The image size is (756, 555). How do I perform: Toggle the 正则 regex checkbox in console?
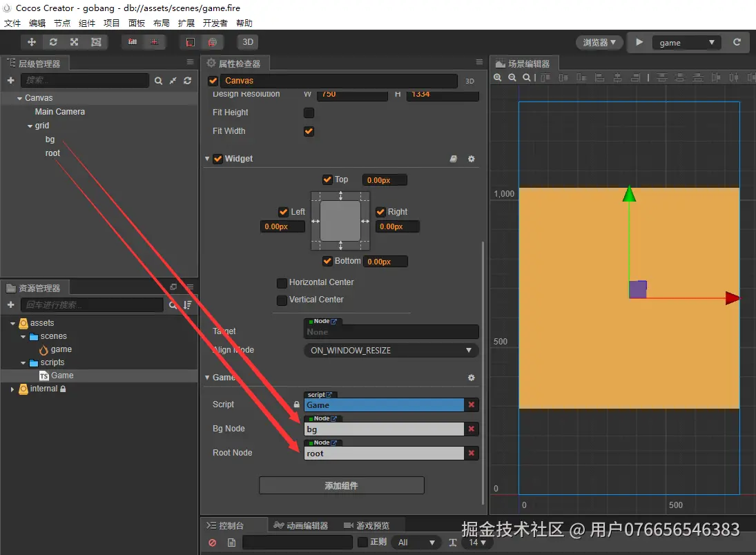tap(362, 543)
